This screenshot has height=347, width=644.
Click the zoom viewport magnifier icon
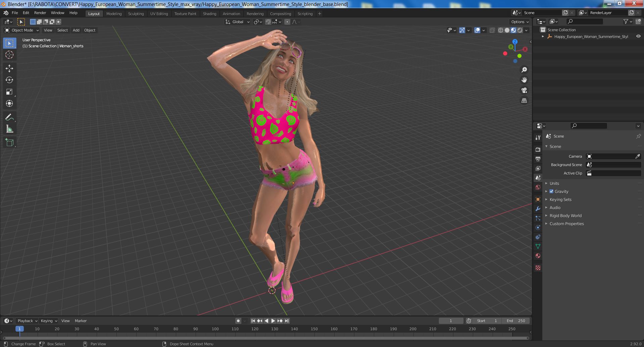tap(524, 70)
